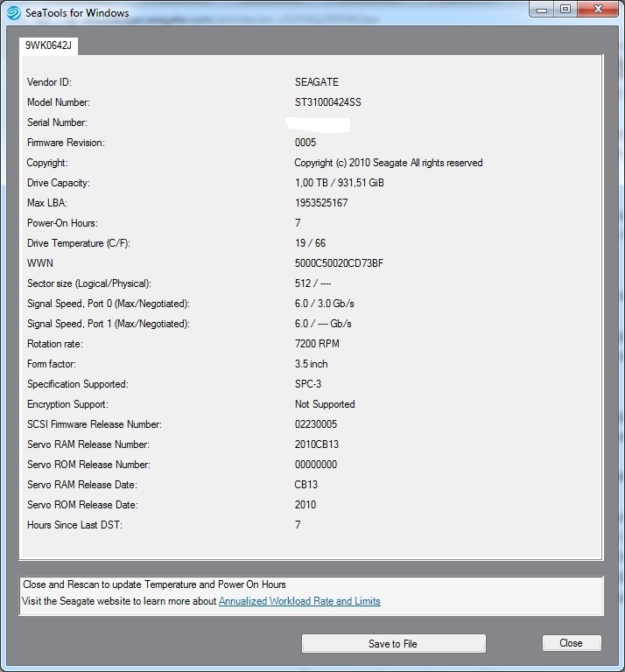Click the 'Encryption Support:' label
625x672 pixels.
(67, 404)
